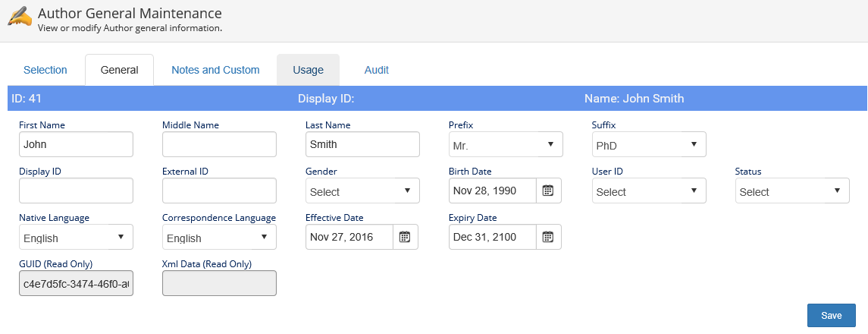868x334 pixels.
Task: Open the User ID dropdown
Action: coord(649,191)
